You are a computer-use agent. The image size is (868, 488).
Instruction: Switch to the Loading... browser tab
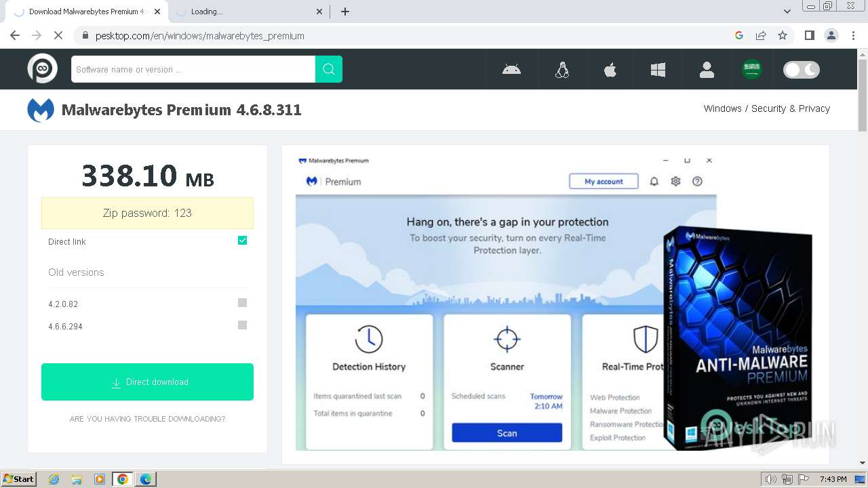pos(248,12)
